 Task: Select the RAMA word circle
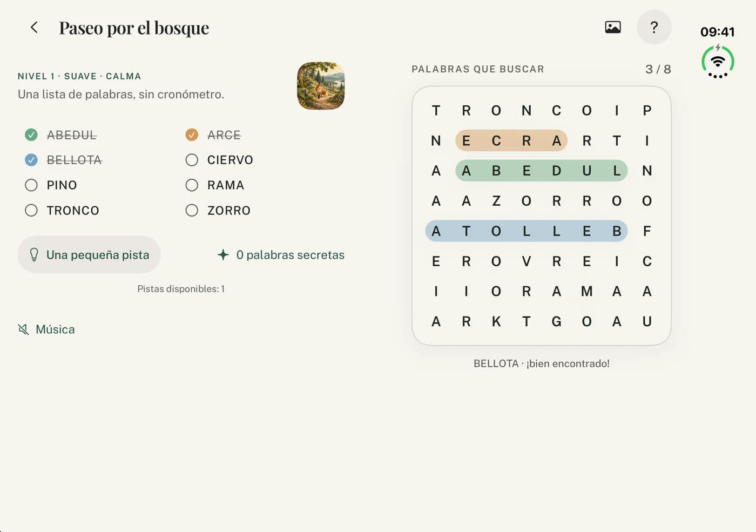click(x=192, y=185)
